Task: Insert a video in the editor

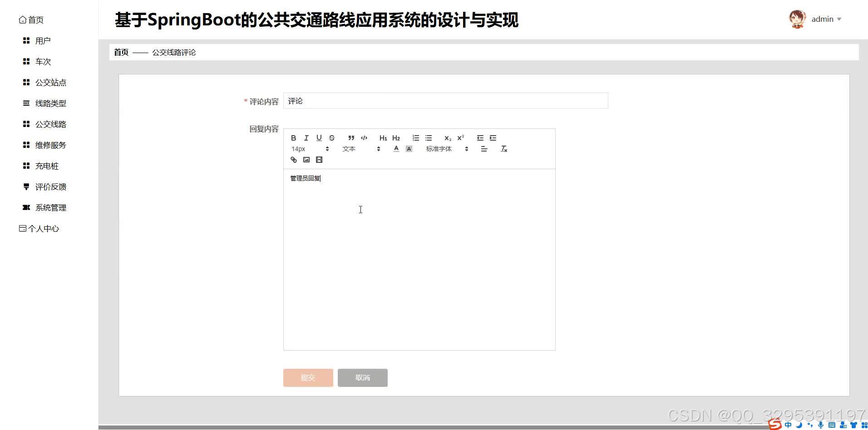Action: pos(319,160)
